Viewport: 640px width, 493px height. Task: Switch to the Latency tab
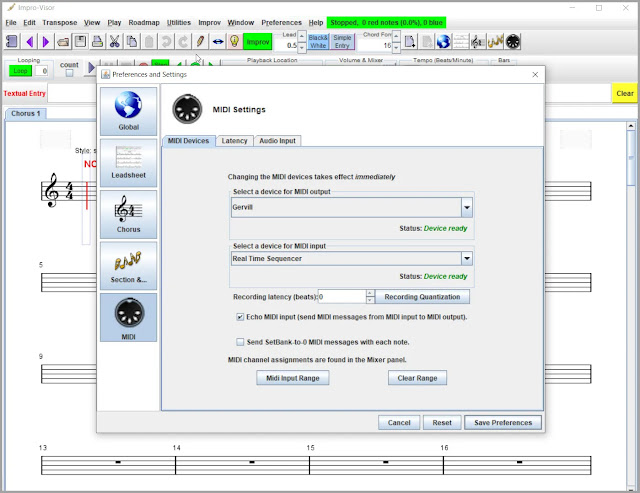(x=234, y=141)
